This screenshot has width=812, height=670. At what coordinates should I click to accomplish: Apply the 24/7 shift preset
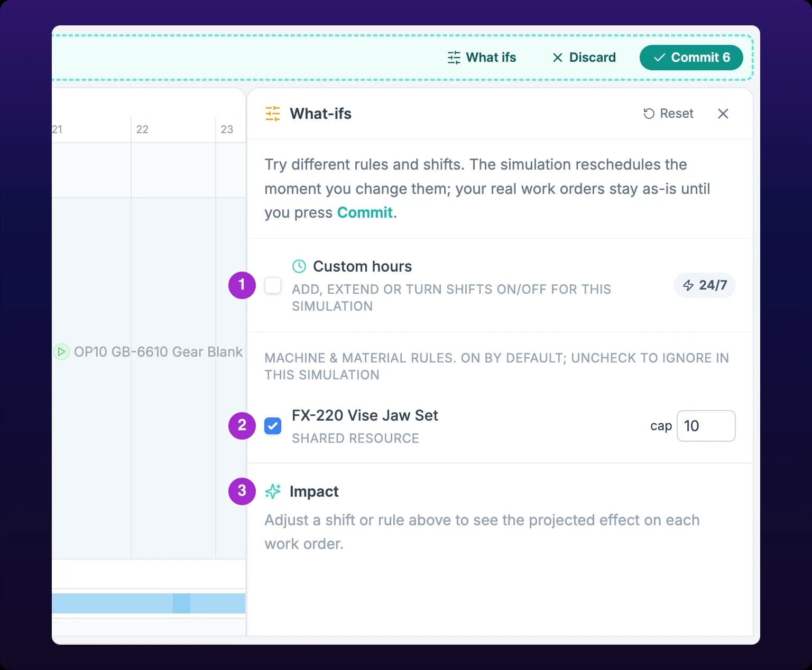pos(705,285)
